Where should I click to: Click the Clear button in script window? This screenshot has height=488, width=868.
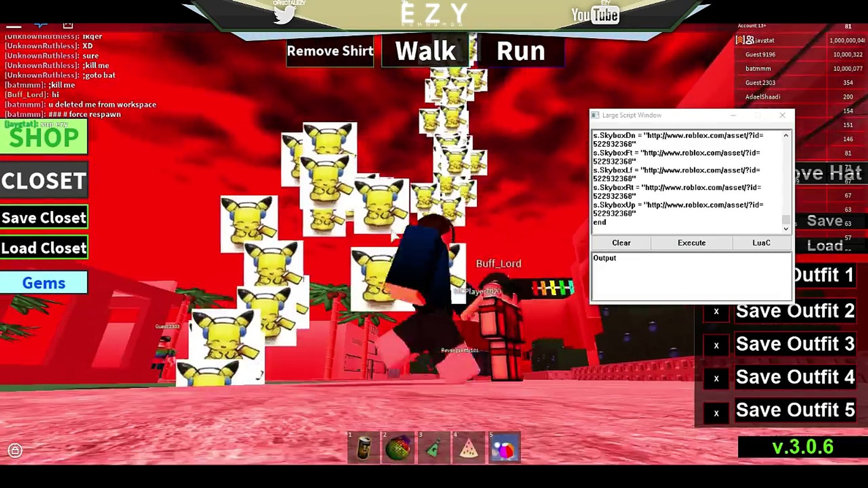(621, 243)
